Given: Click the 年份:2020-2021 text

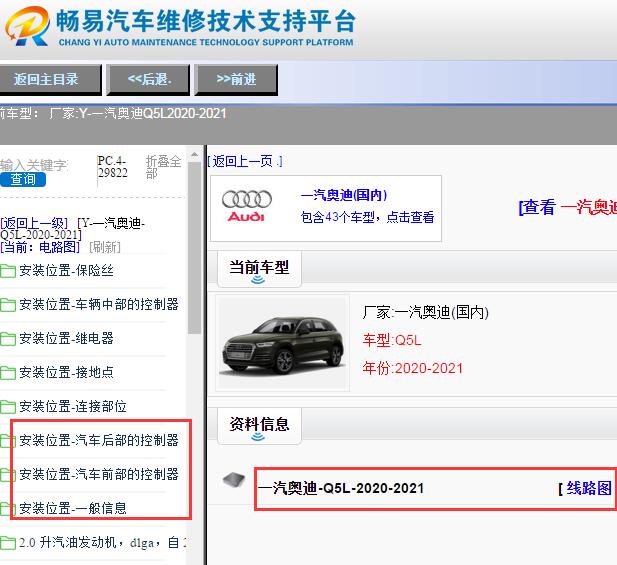Looking at the screenshot, I should pos(413,368).
